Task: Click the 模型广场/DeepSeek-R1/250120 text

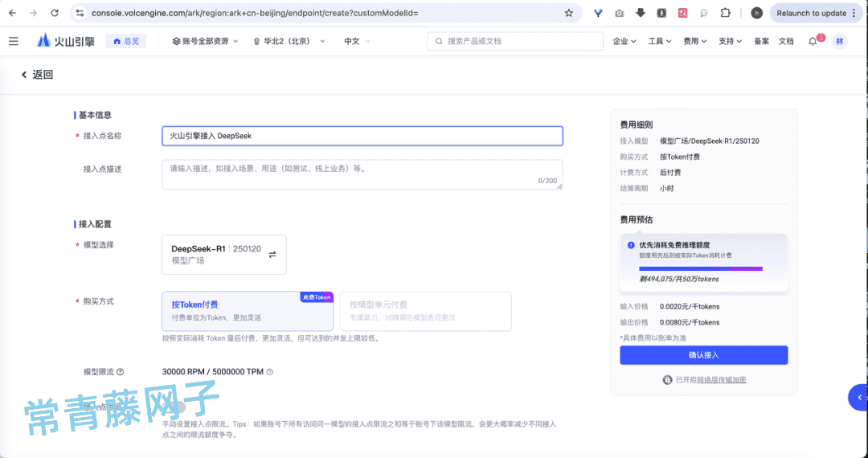Action: pos(709,141)
